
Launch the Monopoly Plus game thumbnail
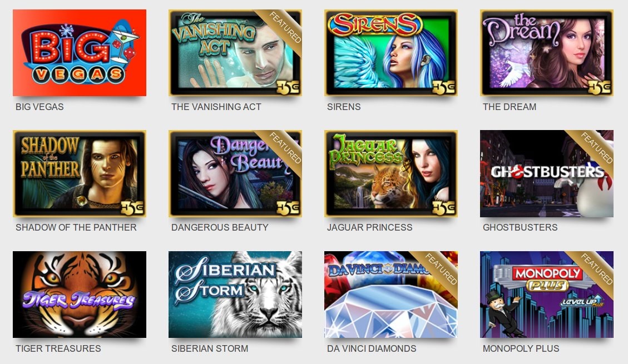[547, 295]
